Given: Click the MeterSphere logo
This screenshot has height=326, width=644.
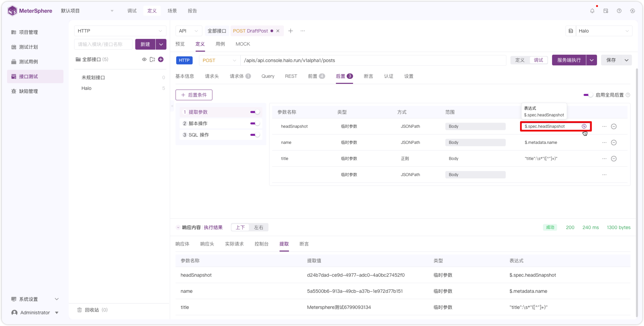Looking at the screenshot, I should coord(30,11).
